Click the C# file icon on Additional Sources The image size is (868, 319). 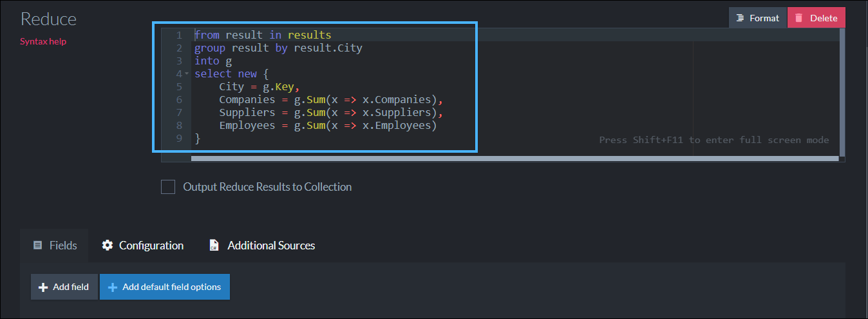(214, 246)
